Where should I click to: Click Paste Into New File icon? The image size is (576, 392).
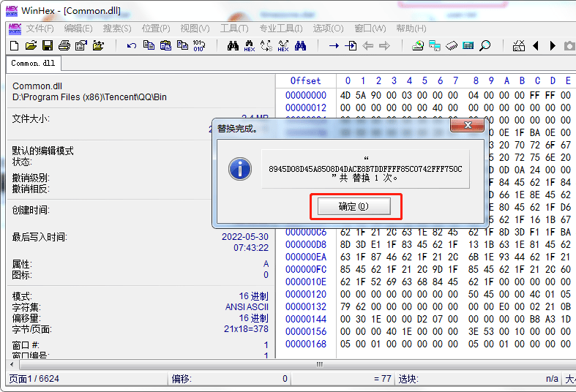click(182, 45)
